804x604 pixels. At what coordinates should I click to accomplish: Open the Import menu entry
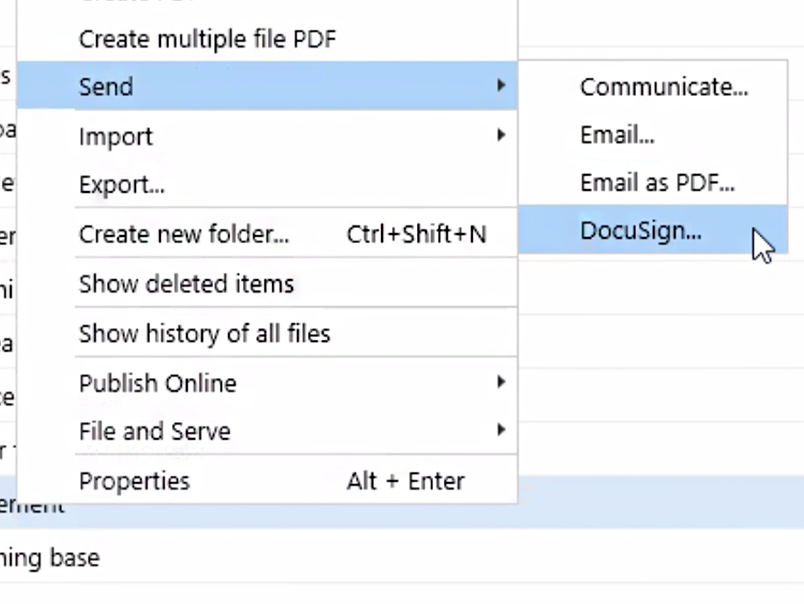coord(116,136)
